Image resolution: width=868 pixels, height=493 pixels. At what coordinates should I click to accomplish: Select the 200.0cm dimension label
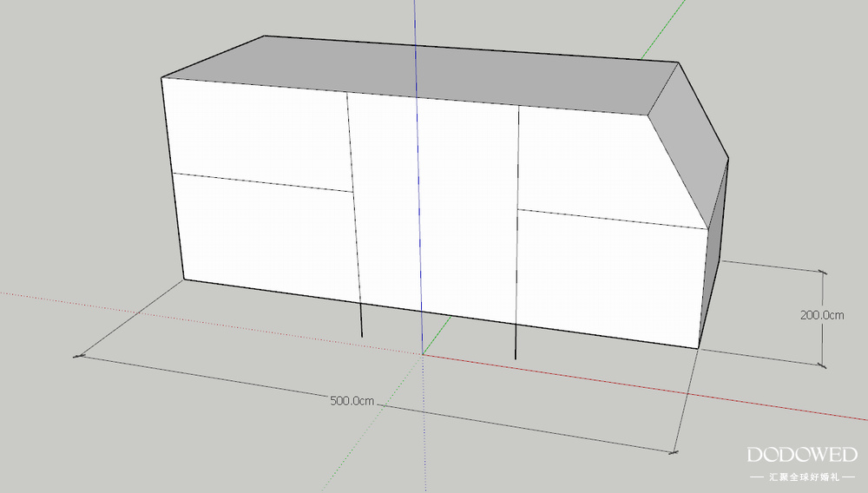tap(822, 315)
